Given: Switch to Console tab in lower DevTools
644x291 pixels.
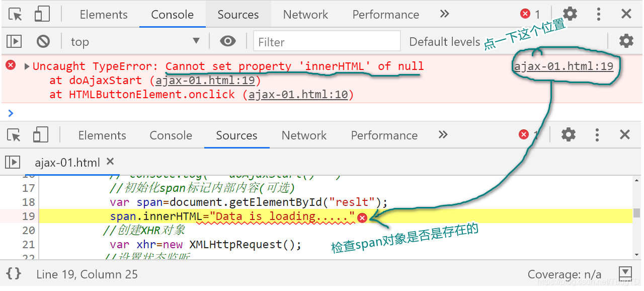Looking at the screenshot, I should coord(171,135).
